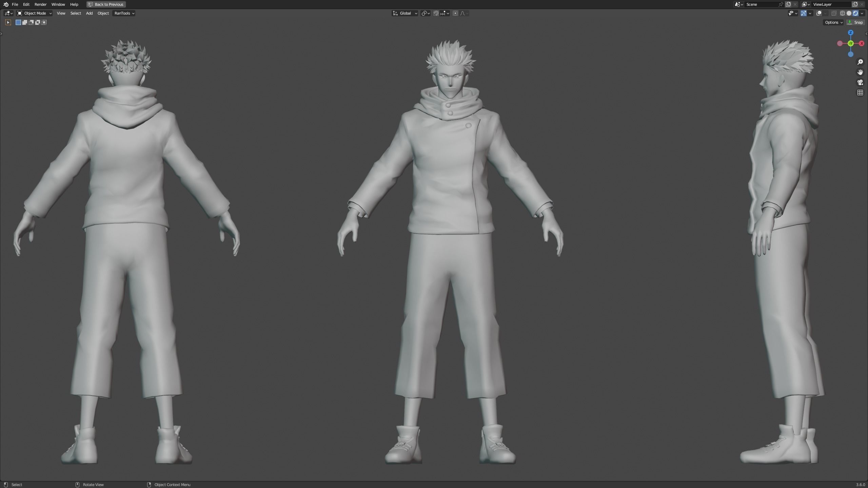This screenshot has width=868, height=488.
Task: Open the Window menu
Action: tap(58, 4)
